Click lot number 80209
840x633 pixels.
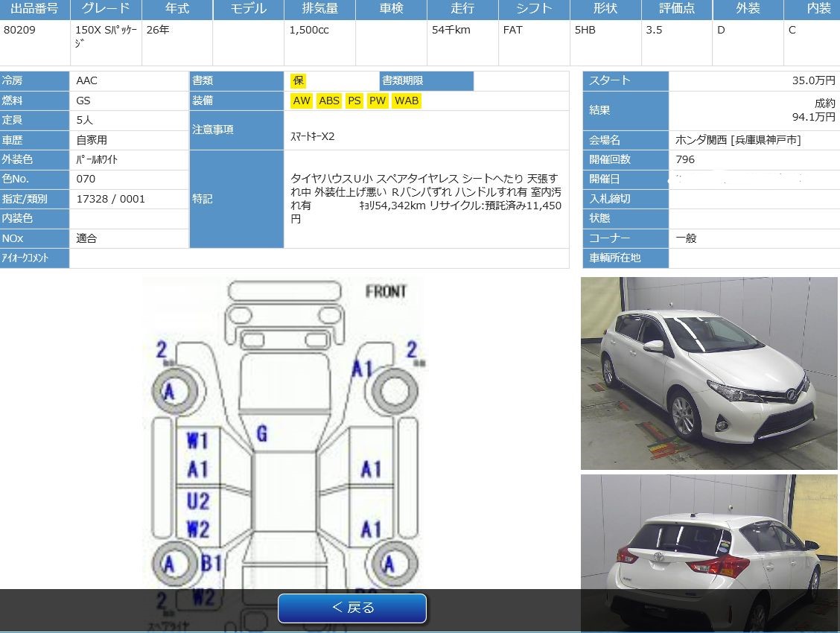click(19, 30)
